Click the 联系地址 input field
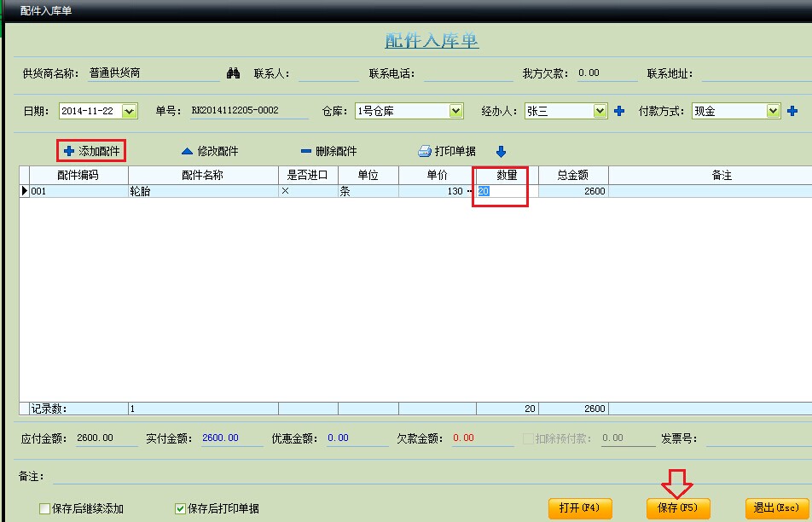 tap(757, 73)
